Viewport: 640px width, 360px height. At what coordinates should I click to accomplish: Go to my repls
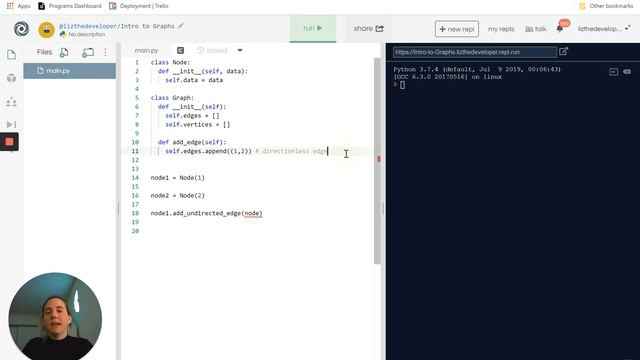[501, 29]
